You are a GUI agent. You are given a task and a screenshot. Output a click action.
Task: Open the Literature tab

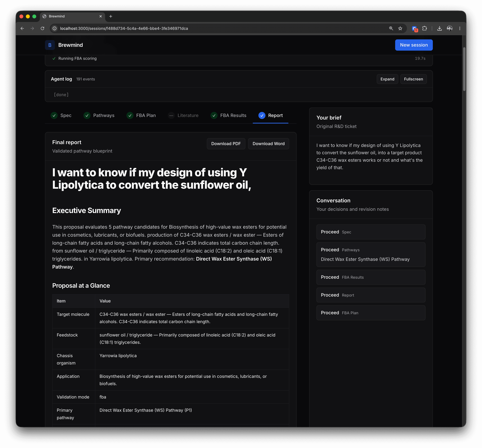[x=183, y=115]
